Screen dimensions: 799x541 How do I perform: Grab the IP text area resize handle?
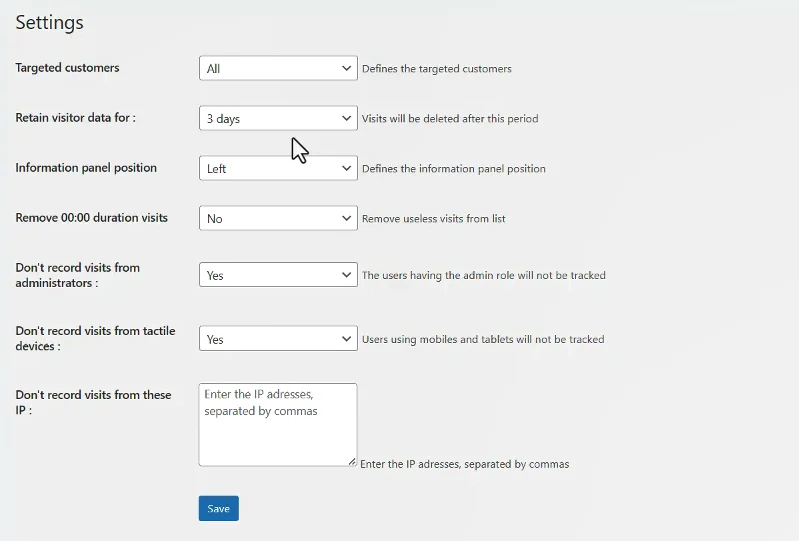tap(352, 462)
